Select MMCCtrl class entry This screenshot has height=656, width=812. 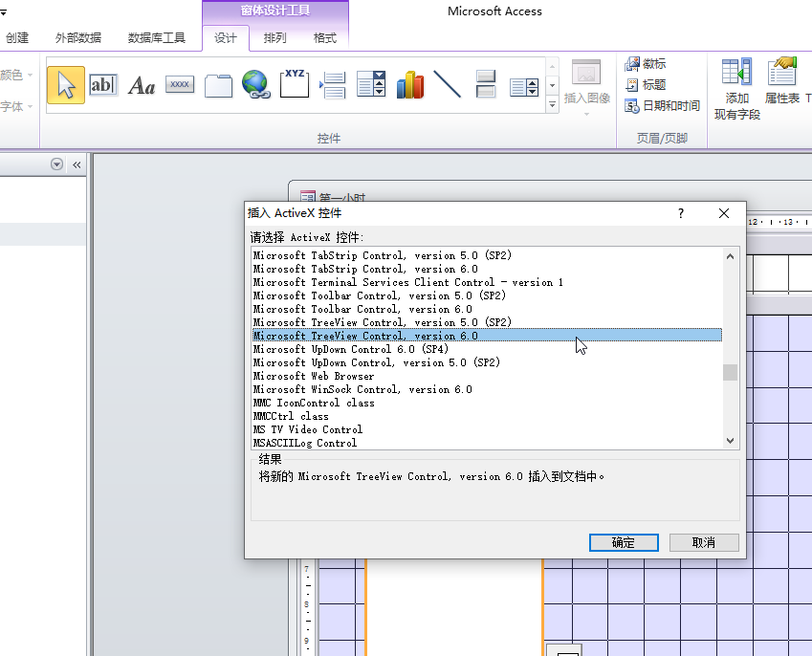point(487,416)
